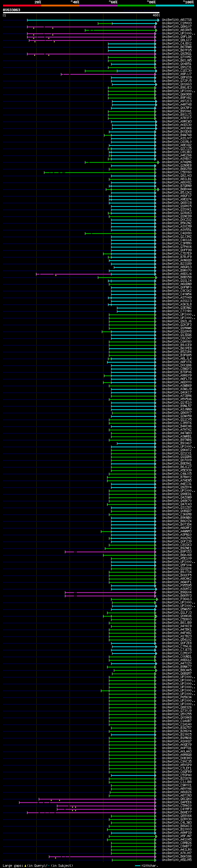Open hit UniRef100_Q0AKU6
The height and width of the screenshot is (868, 197).
[x=176, y=616]
